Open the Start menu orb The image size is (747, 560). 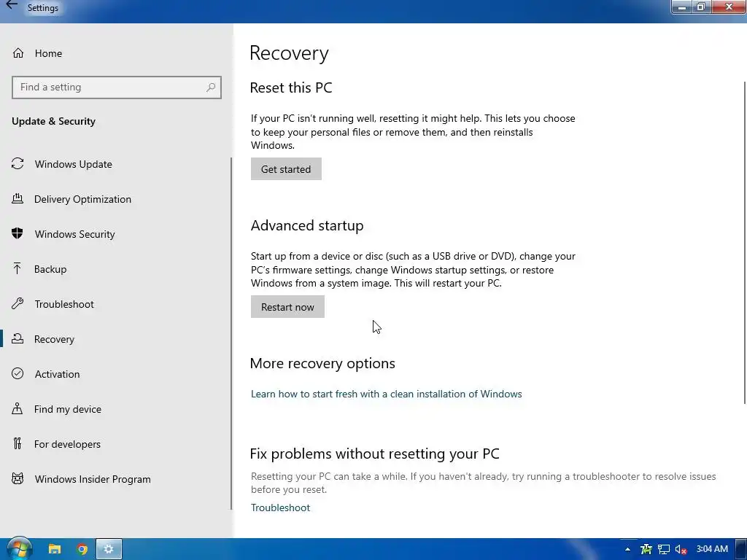pos(19,548)
